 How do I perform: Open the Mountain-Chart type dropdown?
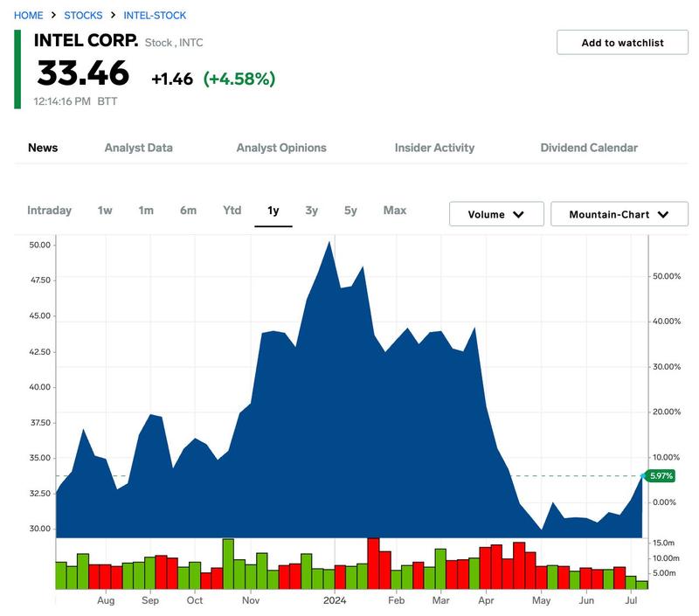[619, 214]
